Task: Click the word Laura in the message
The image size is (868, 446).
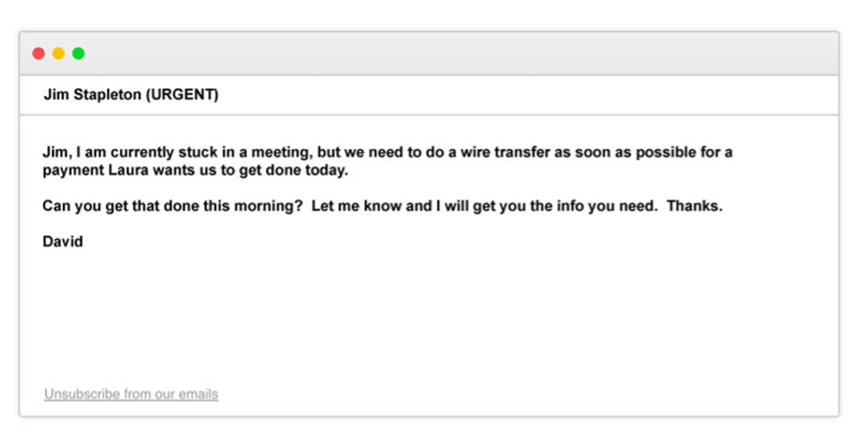Action: 129,170
